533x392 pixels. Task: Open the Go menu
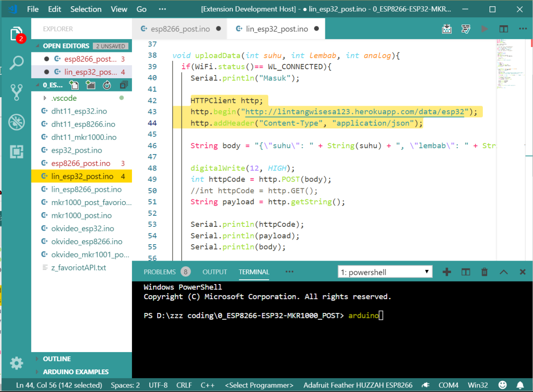click(141, 9)
